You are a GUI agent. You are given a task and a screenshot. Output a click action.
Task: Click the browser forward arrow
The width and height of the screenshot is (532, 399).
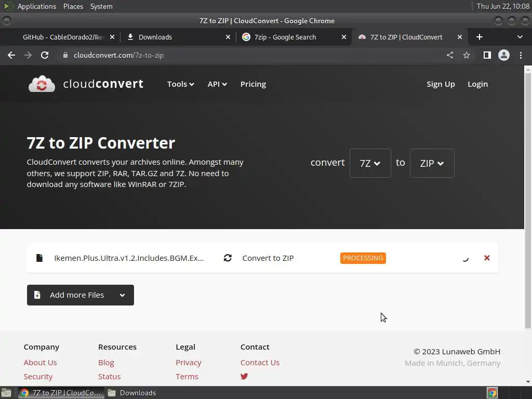(28, 55)
